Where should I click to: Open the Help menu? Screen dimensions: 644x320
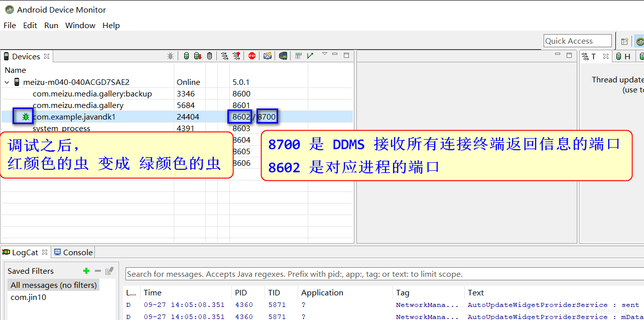click(x=111, y=25)
